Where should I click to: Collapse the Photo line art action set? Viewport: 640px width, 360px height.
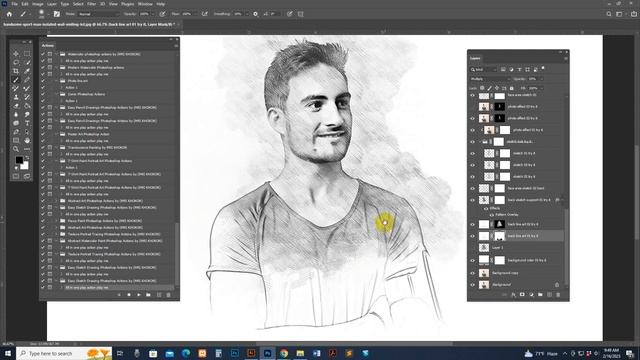57,81
